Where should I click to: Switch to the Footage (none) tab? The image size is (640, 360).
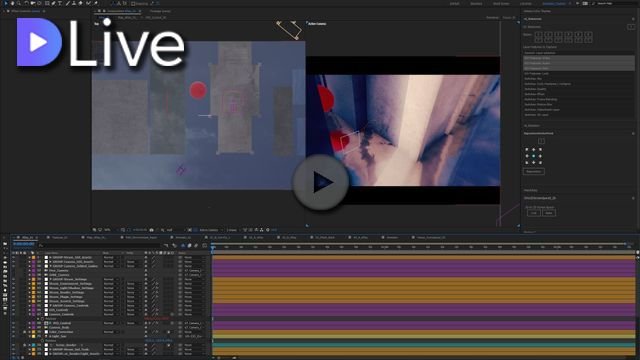[x=160, y=11]
